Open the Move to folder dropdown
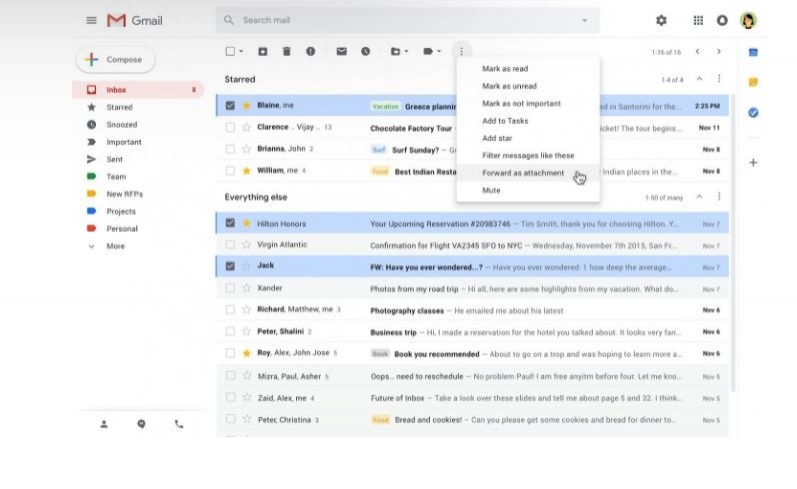The width and height of the screenshot is (797, 489). 399,51
